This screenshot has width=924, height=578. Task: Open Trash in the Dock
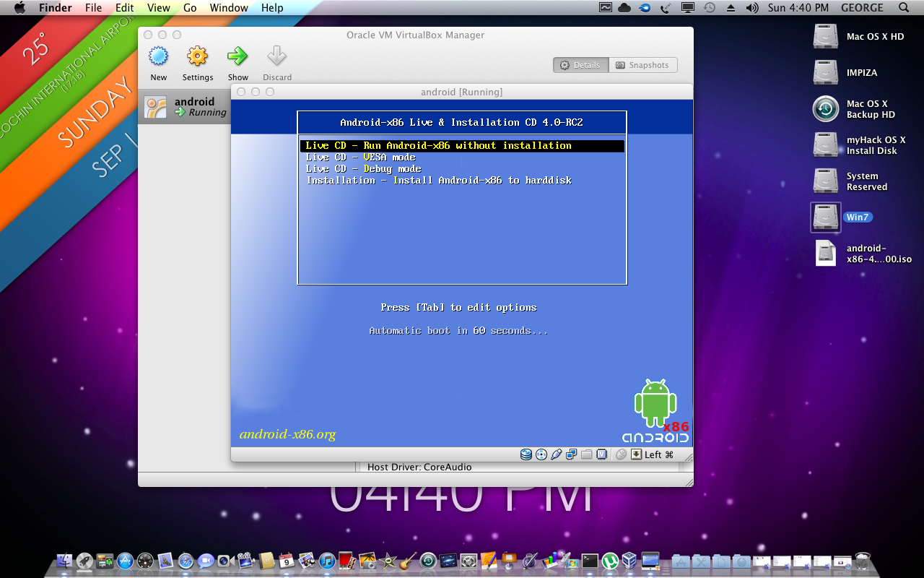pyautogui.click(x=863, y=560)
